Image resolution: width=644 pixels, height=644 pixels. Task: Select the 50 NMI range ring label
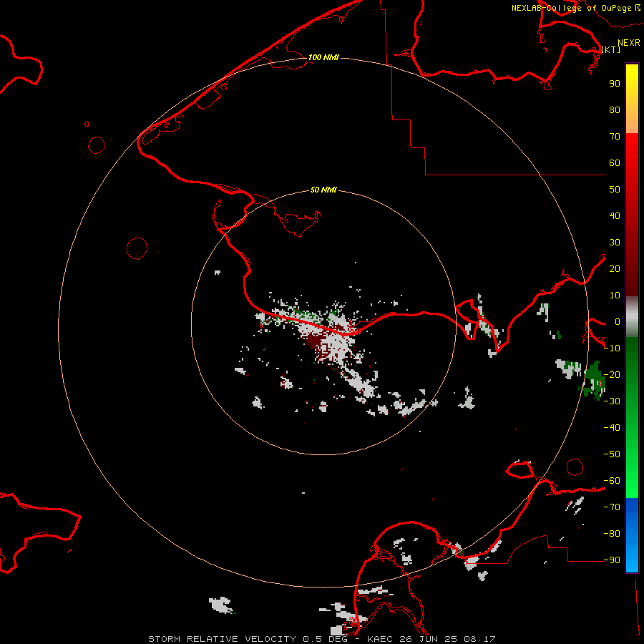pos(323,190)
